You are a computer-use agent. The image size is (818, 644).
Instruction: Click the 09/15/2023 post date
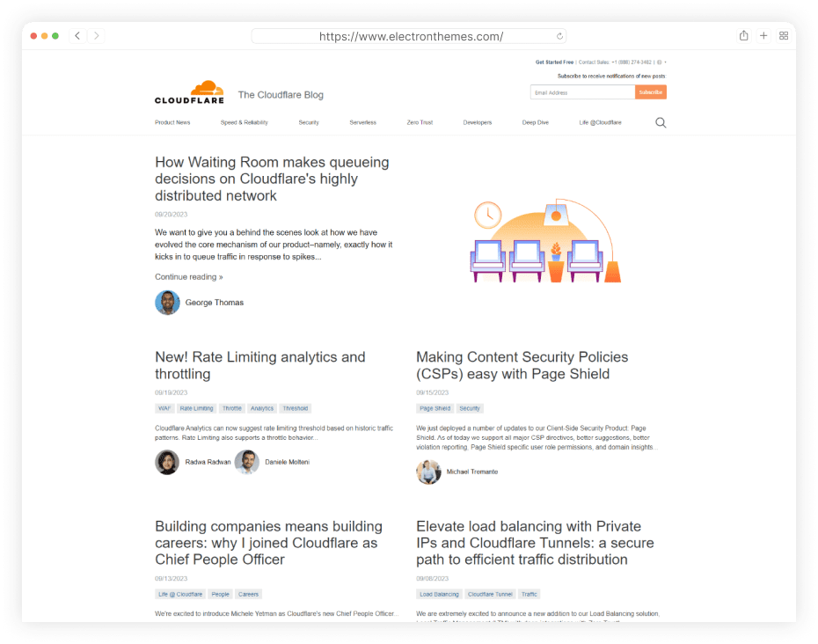pyautogui.click(x=433, y=393)
